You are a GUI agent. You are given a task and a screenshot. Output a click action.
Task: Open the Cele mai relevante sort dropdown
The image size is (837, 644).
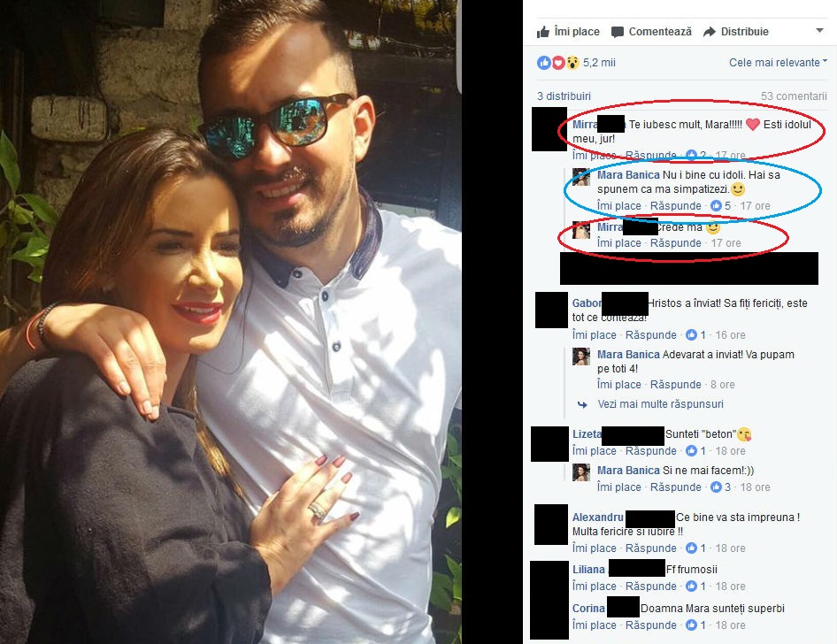click(778, 63)
